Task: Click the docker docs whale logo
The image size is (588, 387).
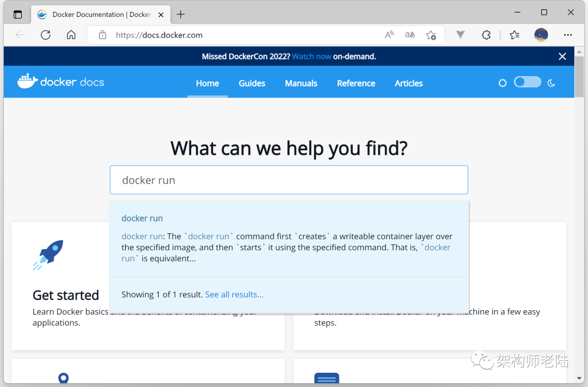Action: click(61, 81)
